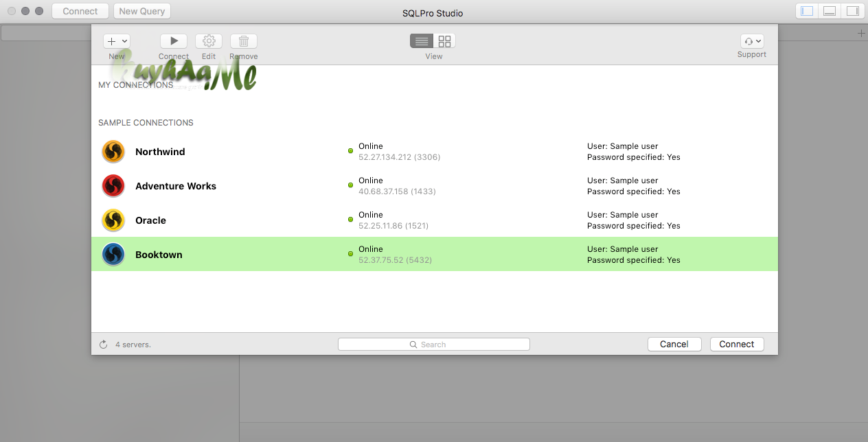868x442 pixels.
Task: Click Connect in the main window titlebar
Action: click(x=80, y=11)
